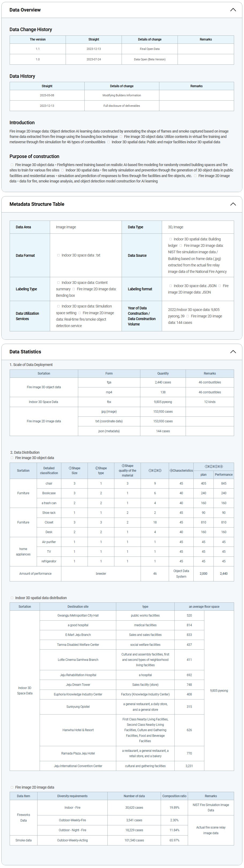Image resolution: width=244 pixels, height=868 pixels.
Task: Click the 'Data Overview' panel title
Action: point(25,10)
